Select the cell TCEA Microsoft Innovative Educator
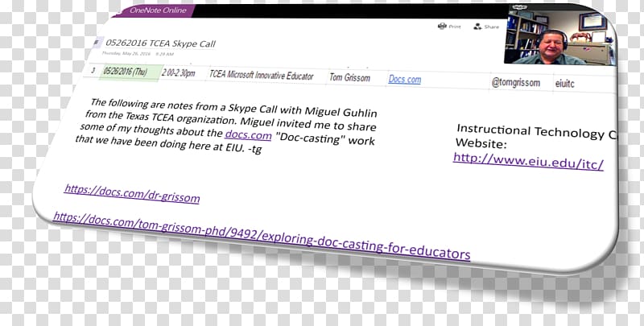Viewport: 644px width, 326px height. point(262,76)
